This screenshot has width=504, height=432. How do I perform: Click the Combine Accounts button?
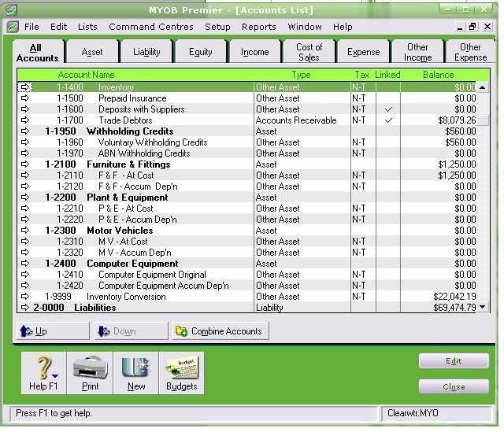[x=220, y=330]
